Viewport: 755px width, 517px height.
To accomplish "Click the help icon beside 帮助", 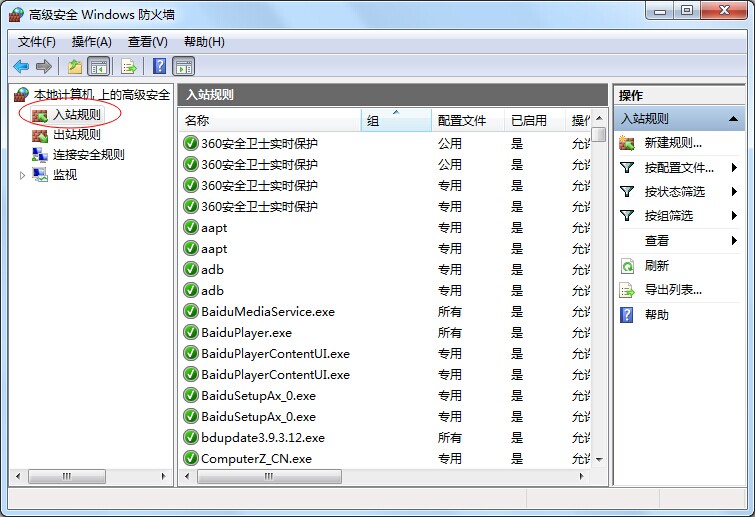I will pyautogui.click(x=626, y=315).
